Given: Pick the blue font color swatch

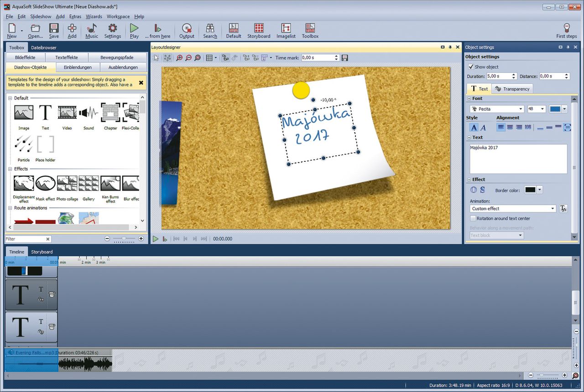Looking at the screenshot, I should 555,109.
